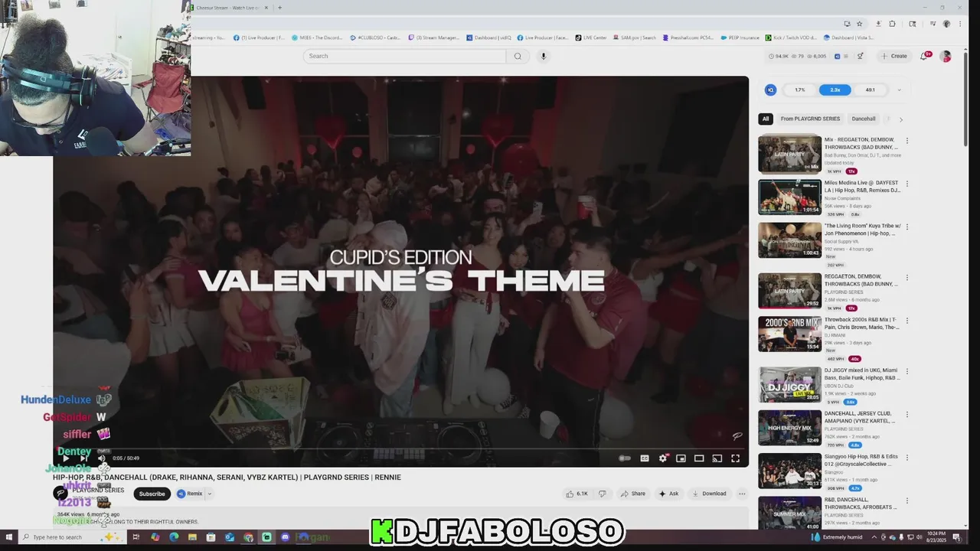
Task: Seek on the video progress bar
Action: click(x=400, y=449)
